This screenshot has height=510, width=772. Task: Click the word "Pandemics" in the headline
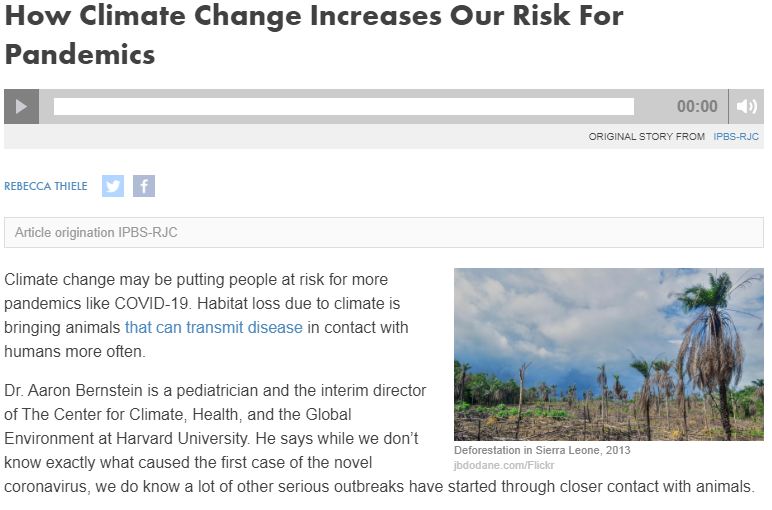coord(80,53)
